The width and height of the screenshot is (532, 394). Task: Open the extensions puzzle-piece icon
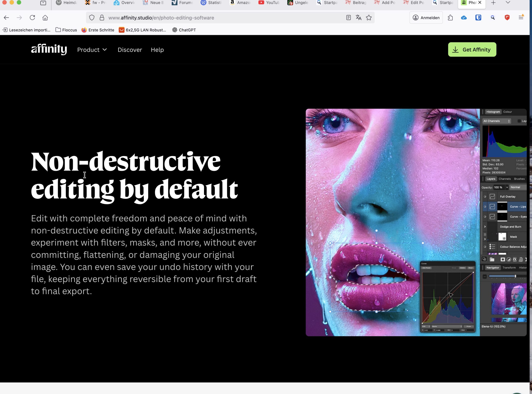coord(450,18)
